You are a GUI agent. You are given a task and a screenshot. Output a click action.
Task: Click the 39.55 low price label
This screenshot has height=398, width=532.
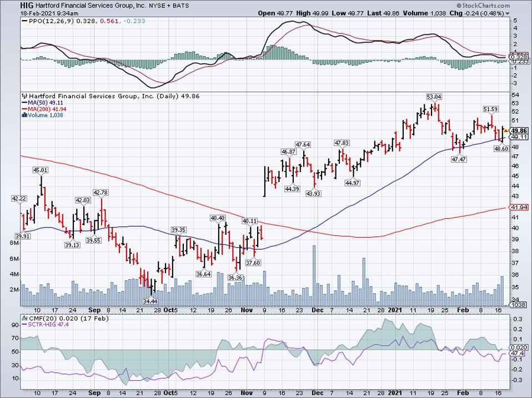point(93,240)
